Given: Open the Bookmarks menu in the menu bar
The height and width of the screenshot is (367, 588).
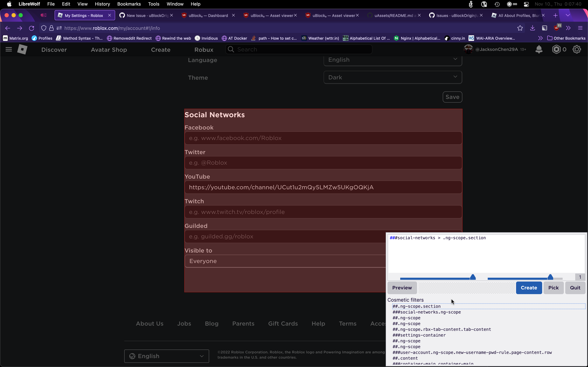Looking at the screenshot, I should click(129, 4).
